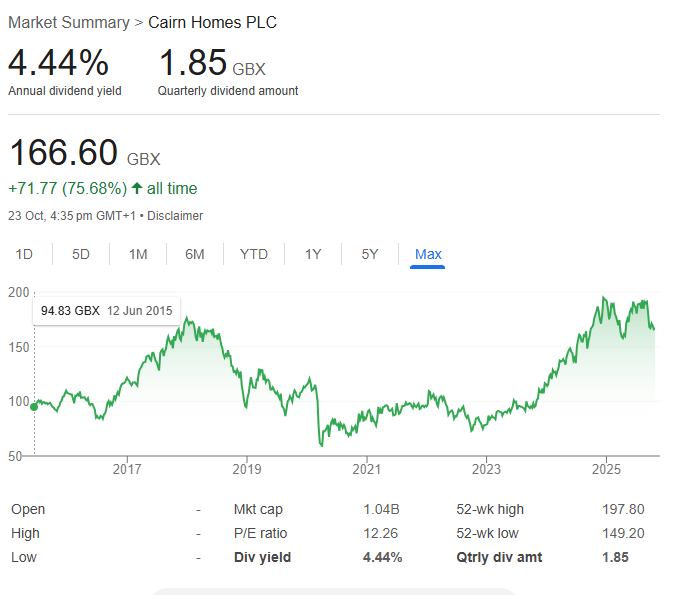The height and width of the screenshot is (595, 689).
Task: Switch chart to 5D range
Action: pos(81,254)
